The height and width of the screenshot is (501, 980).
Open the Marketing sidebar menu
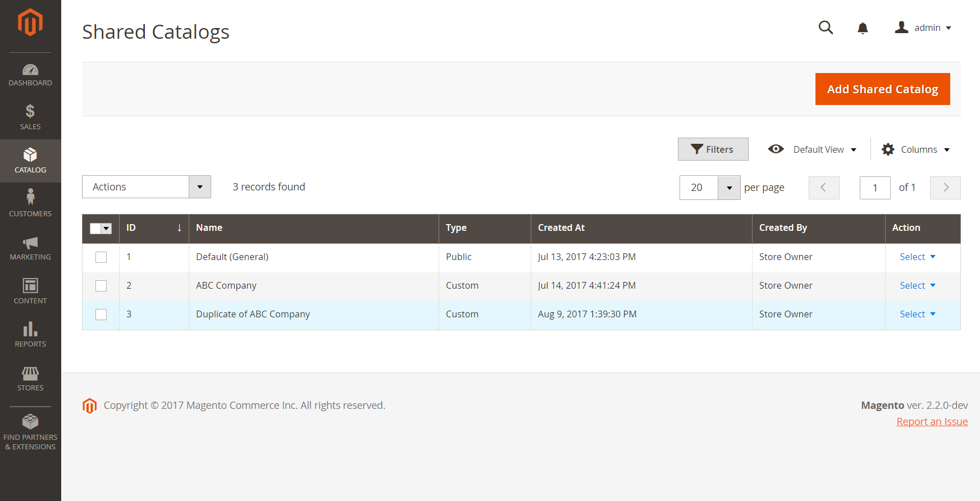point(30,248)
